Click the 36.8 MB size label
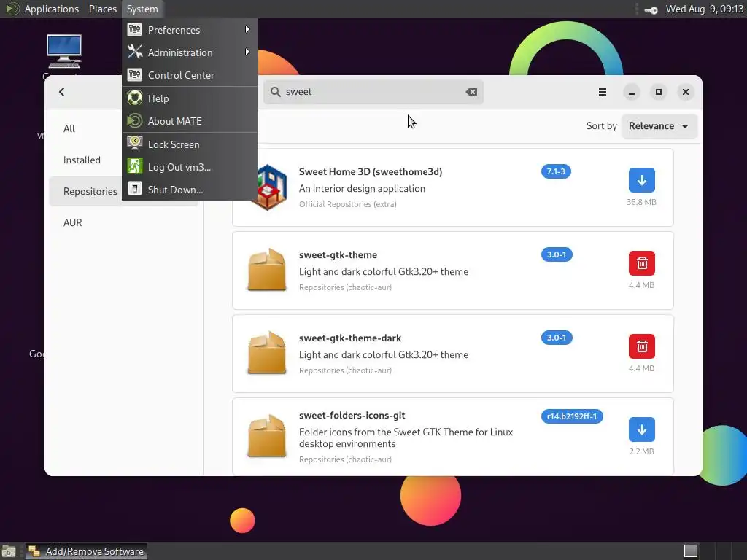This screenshot has width=747, height=560. point(641,202)
